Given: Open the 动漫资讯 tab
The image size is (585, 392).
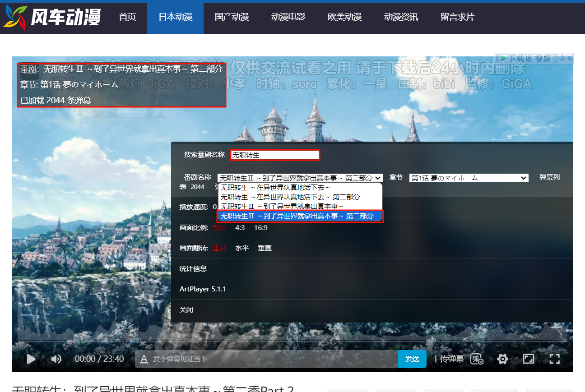Looking at the screenshot, I should click(x=401, y=17).
